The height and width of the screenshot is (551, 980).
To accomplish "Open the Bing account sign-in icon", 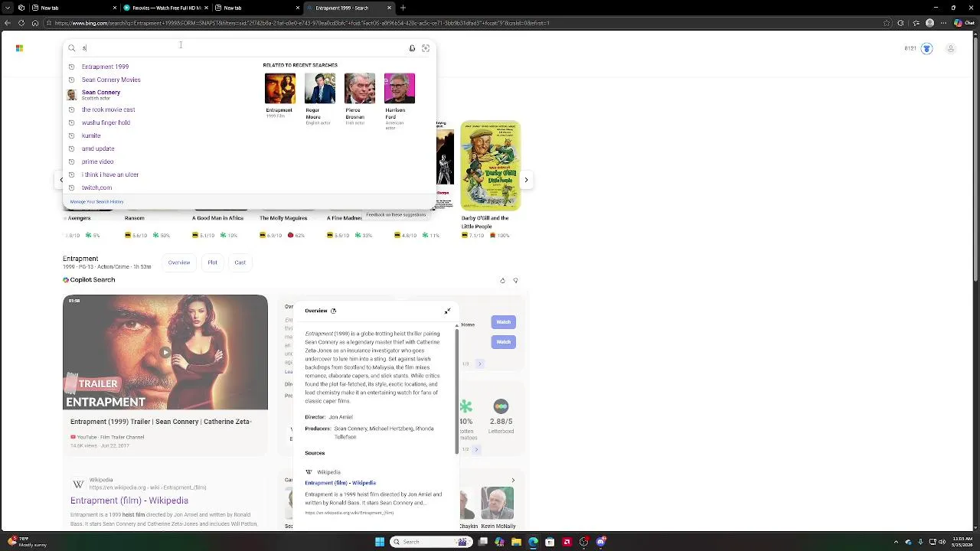I will pyautogui.click(x=951, y=48).
